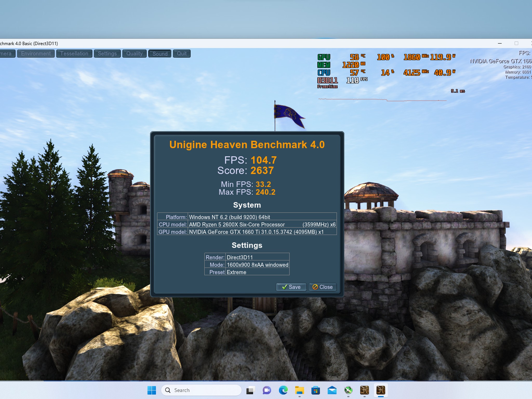Image resolution: width=532 pixels, height=399 pixels.
Task: Switch to MSI Afterburner taskbar icon
Action: point(348,390)
